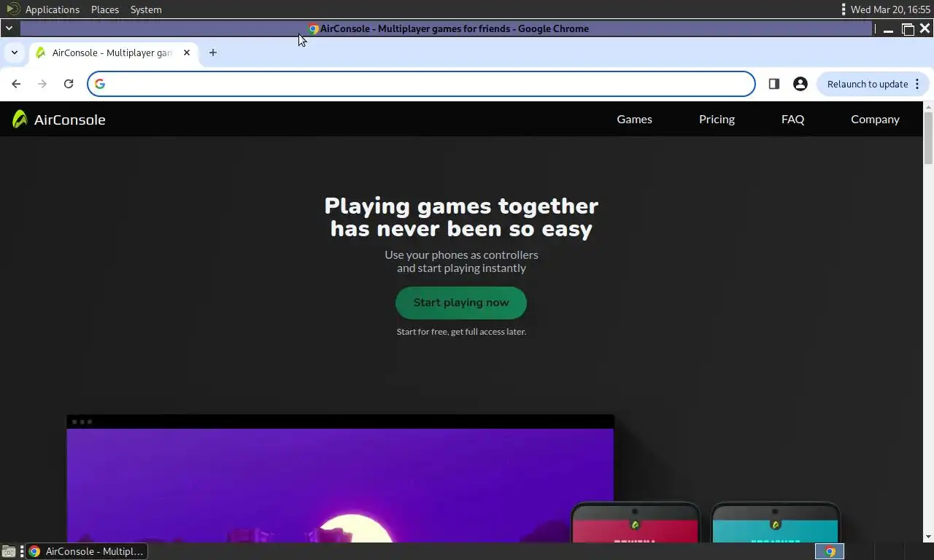Open the Games page in AirConsole nav

click(x=635, y=119)
